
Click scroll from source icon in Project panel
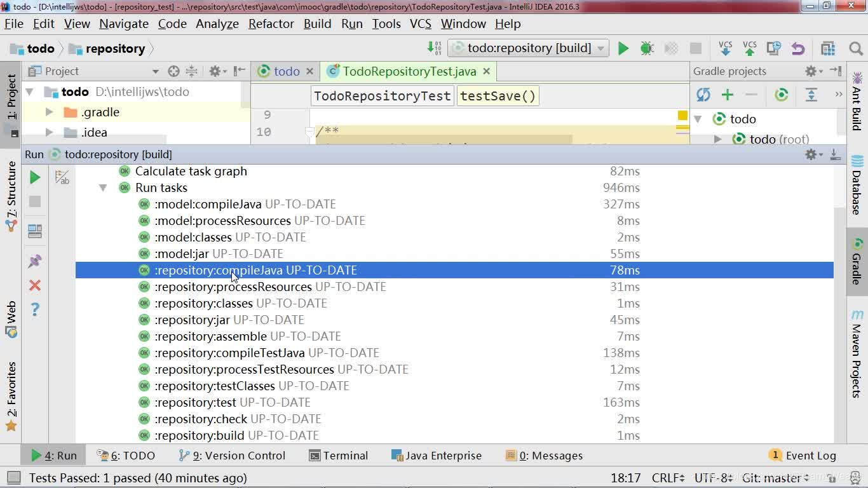(x=173, y=71)
